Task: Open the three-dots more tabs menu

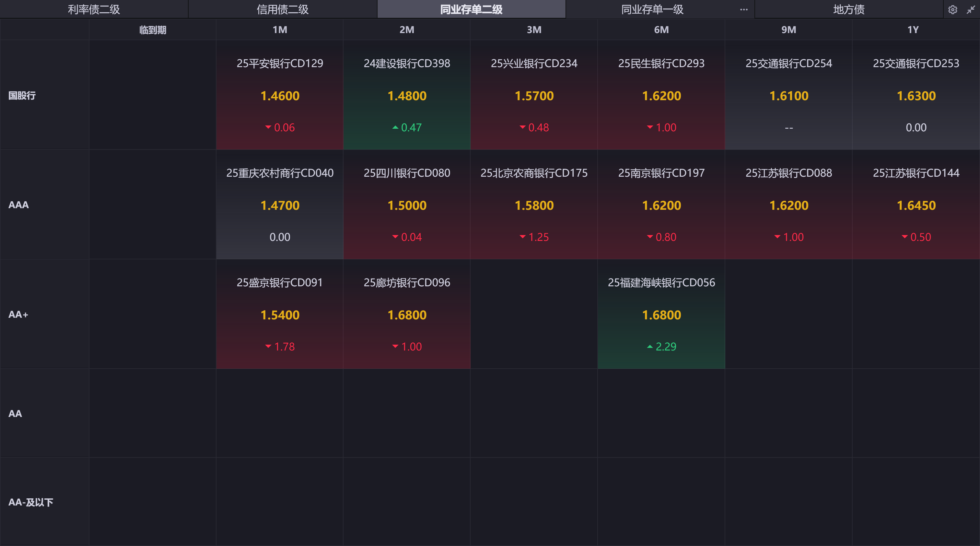Action: 744,9
